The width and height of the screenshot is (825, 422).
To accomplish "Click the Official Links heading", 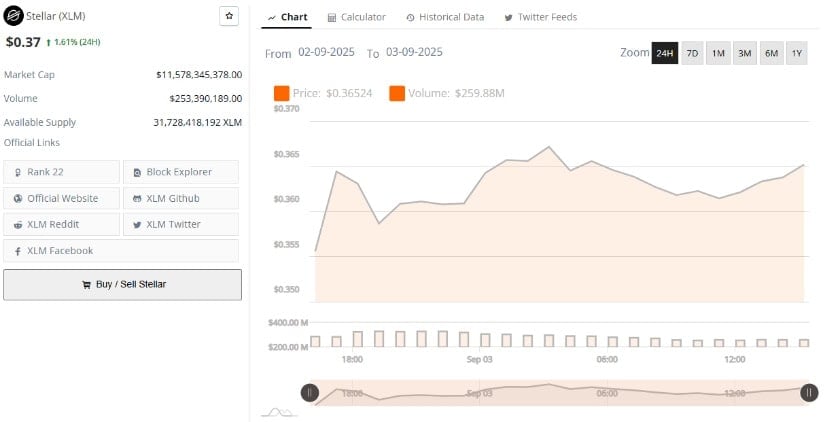I will (32, 143).
